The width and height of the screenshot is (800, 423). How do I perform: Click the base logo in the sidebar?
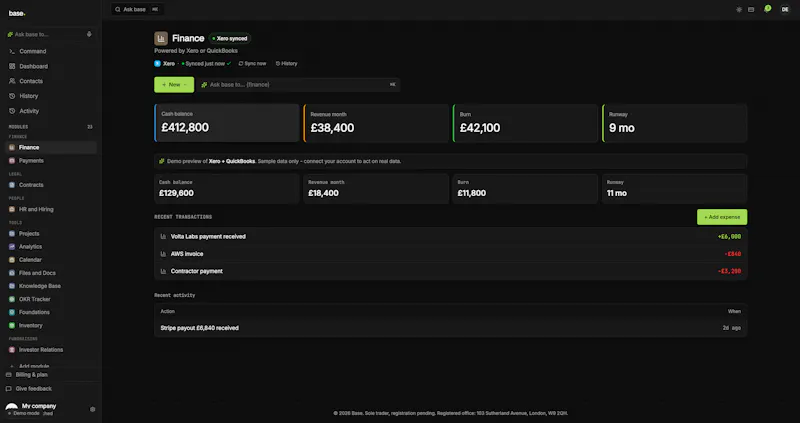click(17, 13)
